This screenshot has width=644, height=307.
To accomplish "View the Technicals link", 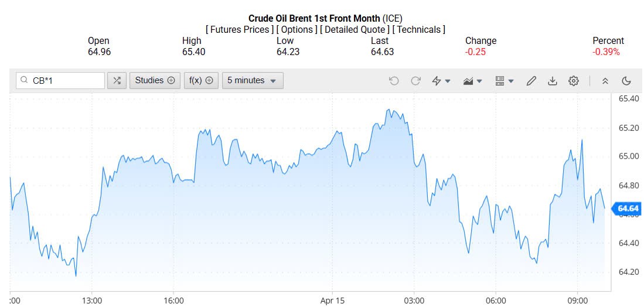I will click(418, 29).
